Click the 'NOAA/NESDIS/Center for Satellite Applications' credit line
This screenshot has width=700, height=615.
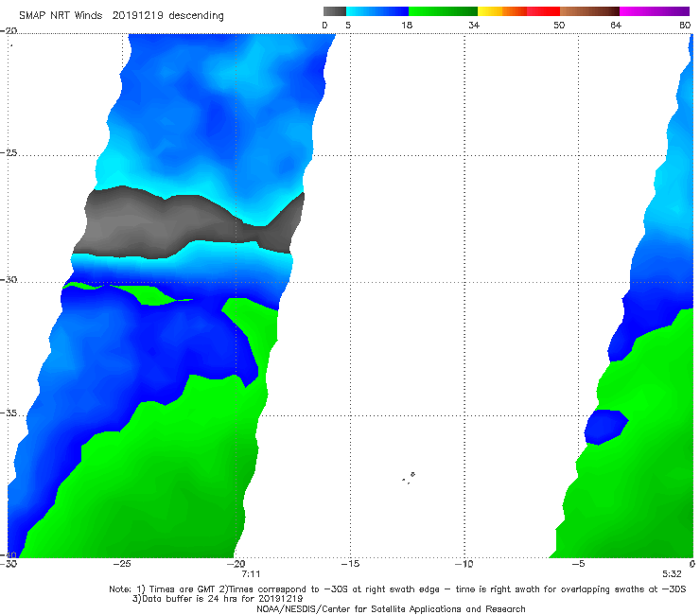pos(391,608)
